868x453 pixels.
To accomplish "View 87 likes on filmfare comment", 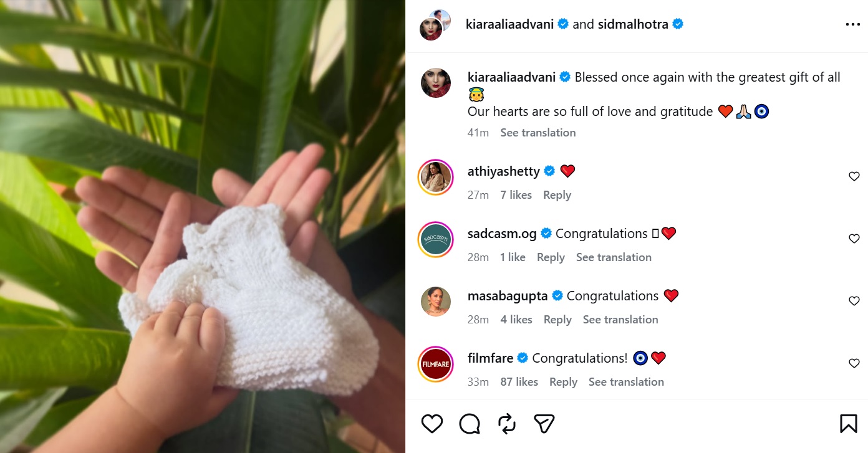I will tap(519, 382).
